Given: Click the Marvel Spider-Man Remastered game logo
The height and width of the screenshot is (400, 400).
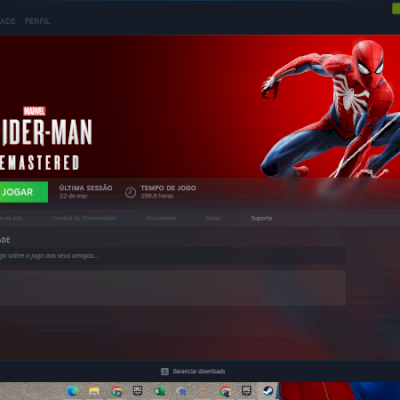Looking at the screenshot, I should pos(46,139).
